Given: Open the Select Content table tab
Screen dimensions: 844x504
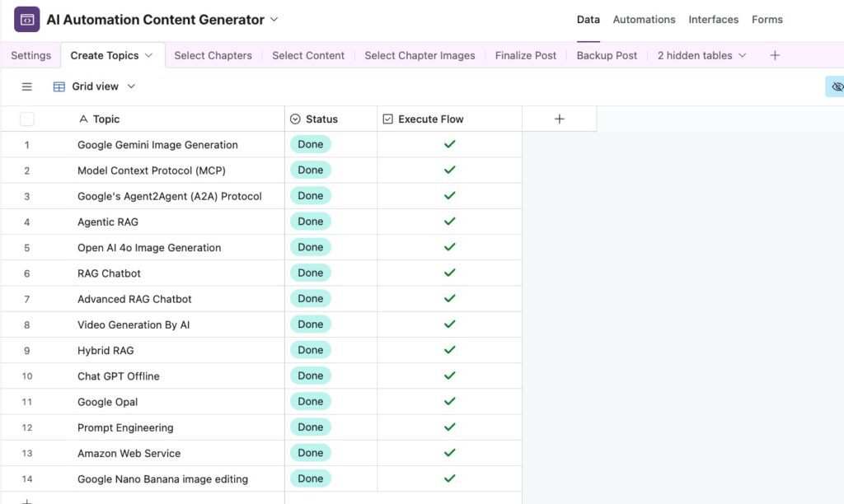Looking at the screenshot, I should (308, 55).
